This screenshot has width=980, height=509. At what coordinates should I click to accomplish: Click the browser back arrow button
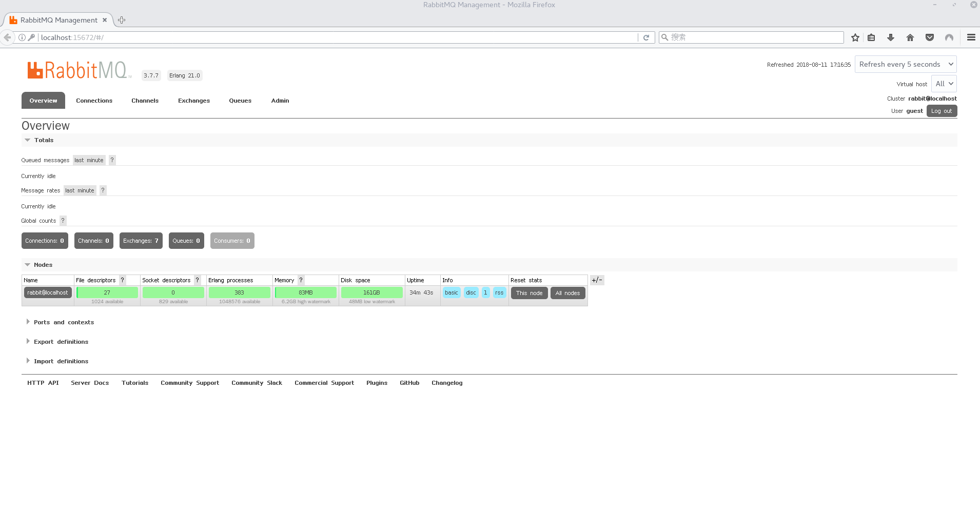pos(7,37)
